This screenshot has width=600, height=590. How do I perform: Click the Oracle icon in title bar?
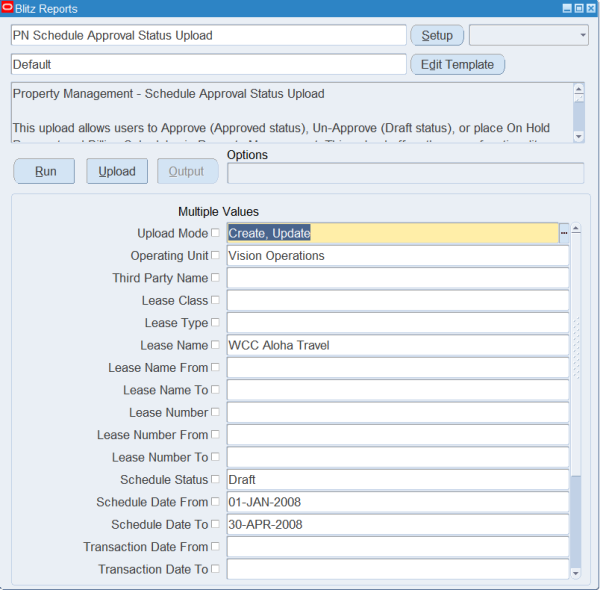(x=7, y=8)
